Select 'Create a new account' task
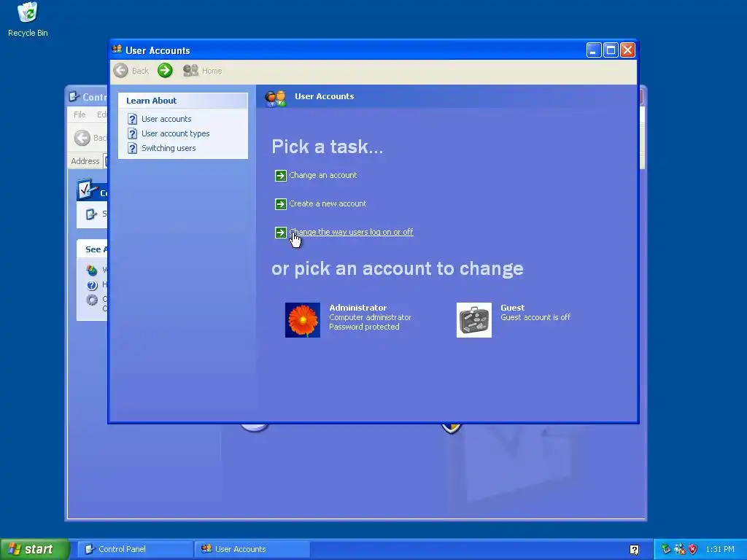 coord(328,204)
